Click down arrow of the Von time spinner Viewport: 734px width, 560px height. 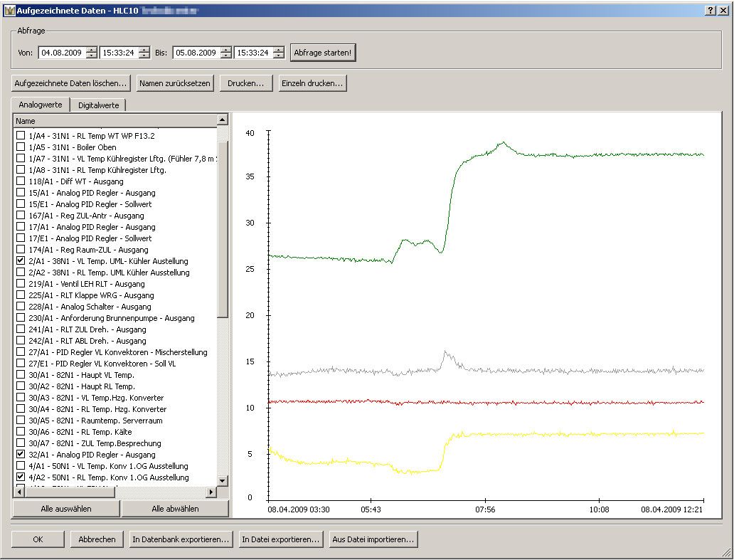[x=144, y=56]
